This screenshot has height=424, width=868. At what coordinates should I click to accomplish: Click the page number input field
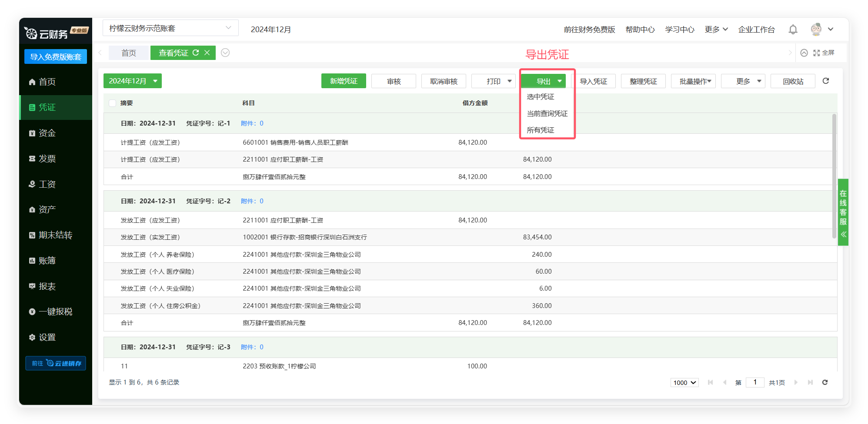[x=754, y=382]
